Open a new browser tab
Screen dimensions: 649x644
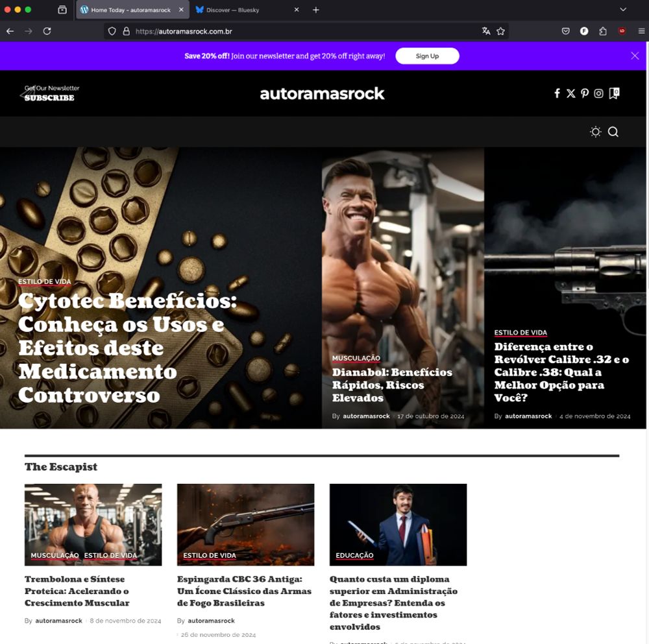point(316,10)
